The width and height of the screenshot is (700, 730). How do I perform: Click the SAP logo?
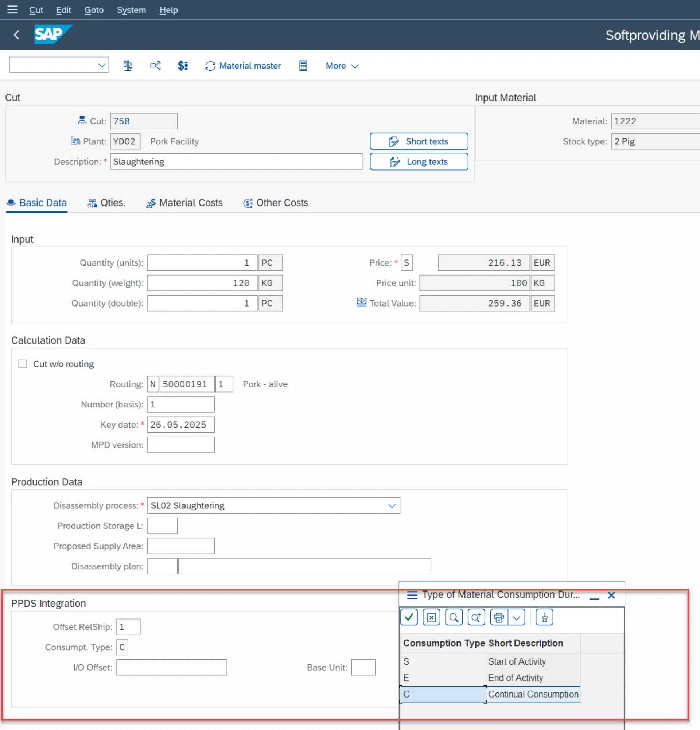(x=52, y=34)
